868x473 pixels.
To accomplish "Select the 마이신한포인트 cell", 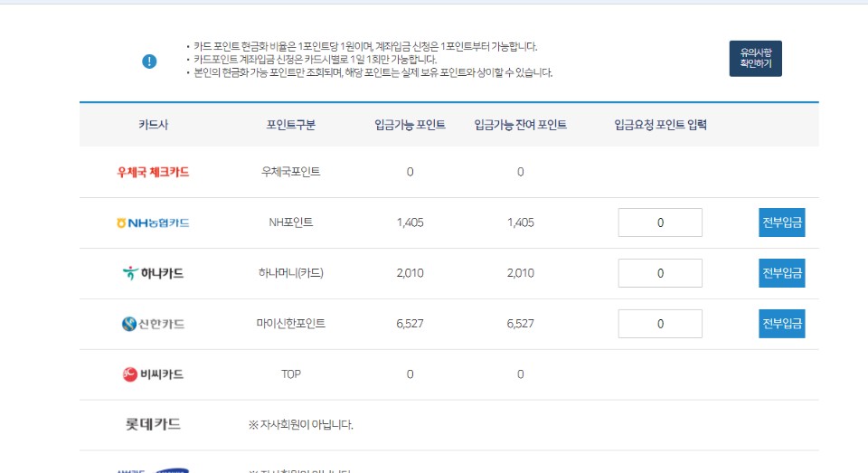I will coord(290,324).
